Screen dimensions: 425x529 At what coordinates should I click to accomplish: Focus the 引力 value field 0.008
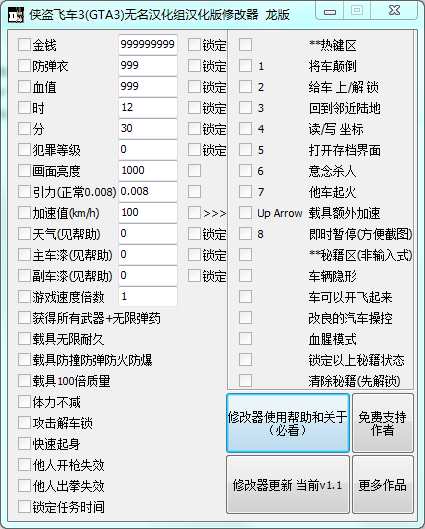click(x=148, y=191)
